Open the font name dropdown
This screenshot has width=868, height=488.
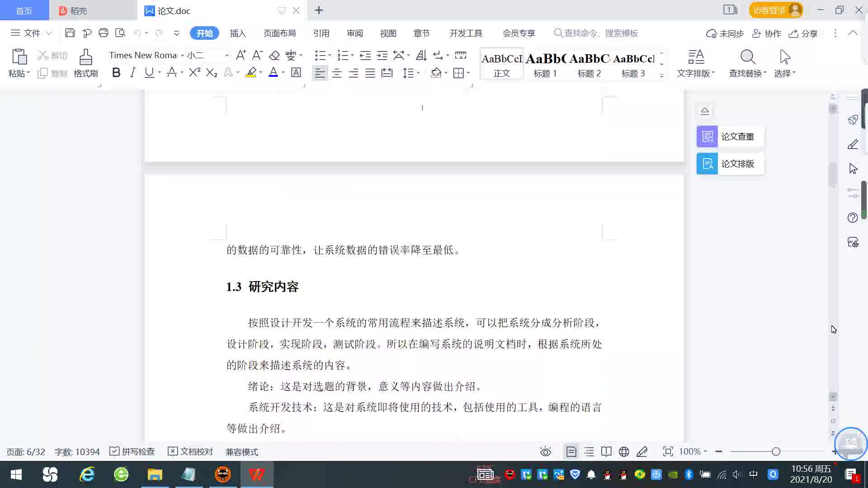pos(182,55)
